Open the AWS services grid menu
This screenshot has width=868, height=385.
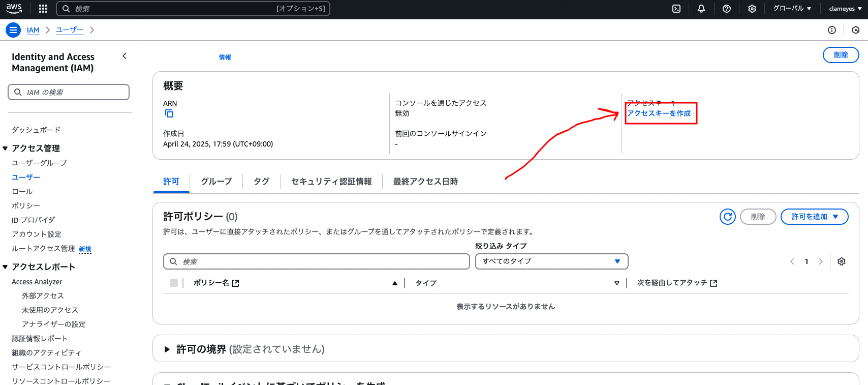pyautogui.click(x=43, y=9)
